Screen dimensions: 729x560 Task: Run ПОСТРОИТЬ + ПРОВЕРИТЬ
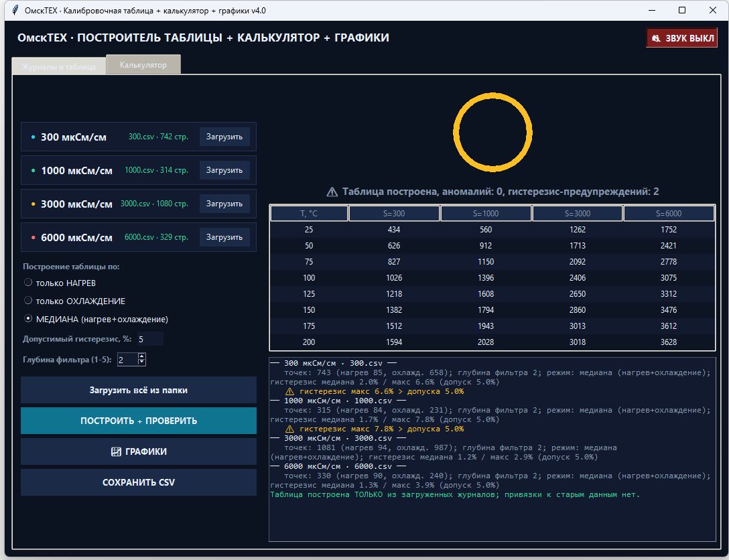coord(139,421)
